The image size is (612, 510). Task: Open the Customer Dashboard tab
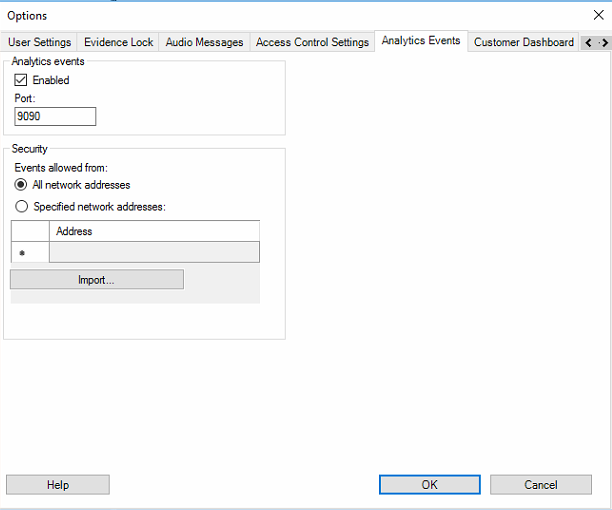[x=523, y=42]
